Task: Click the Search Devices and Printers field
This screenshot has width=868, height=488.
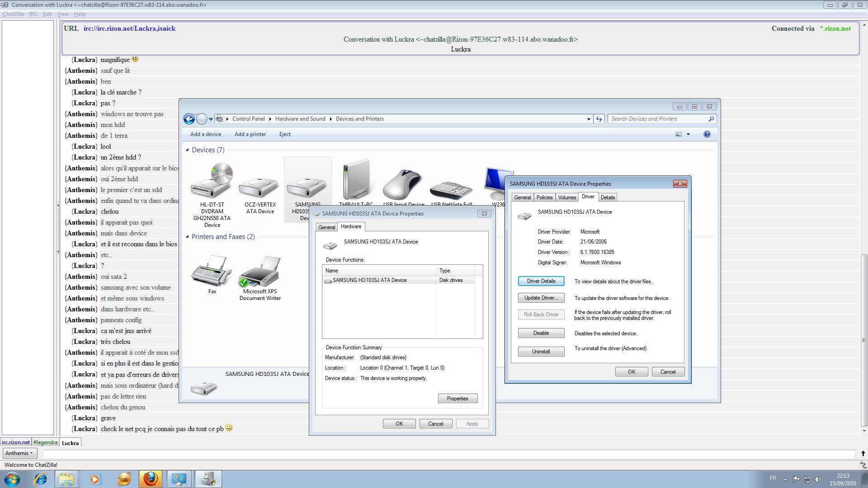Action: [658, 119]
